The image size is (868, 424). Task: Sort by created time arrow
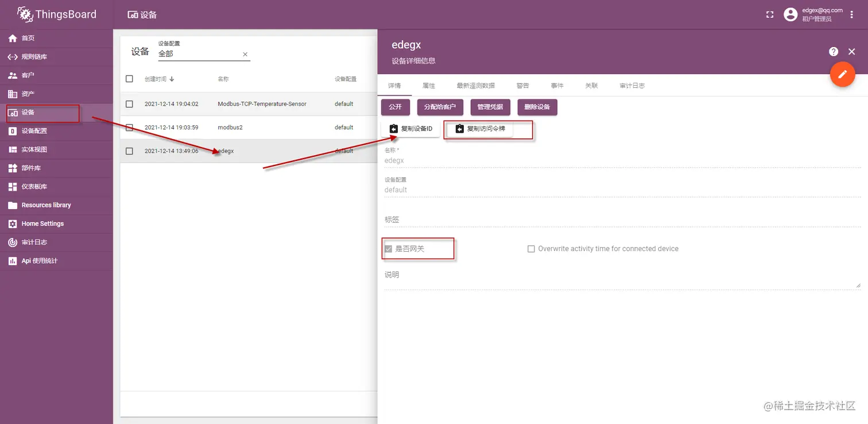(172, 79)
